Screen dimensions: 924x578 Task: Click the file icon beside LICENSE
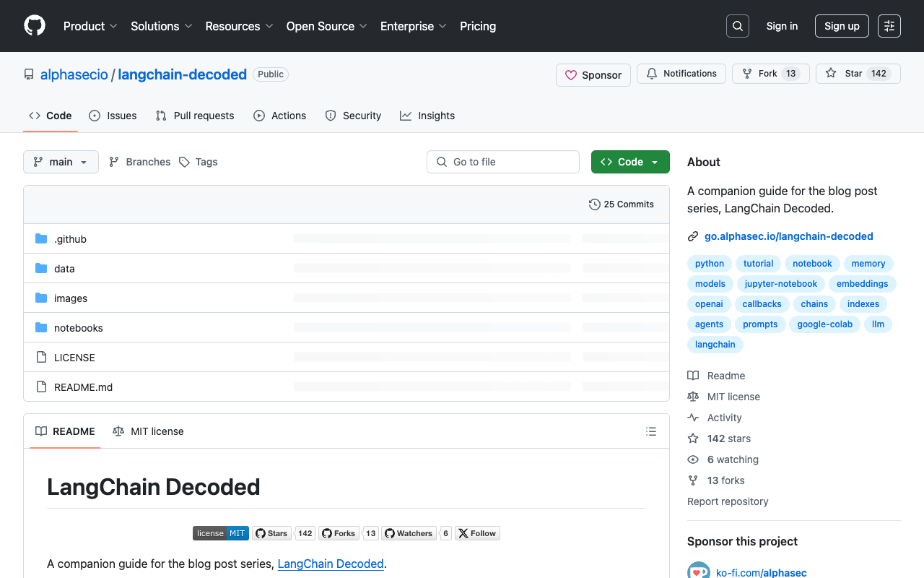(41, 358)
